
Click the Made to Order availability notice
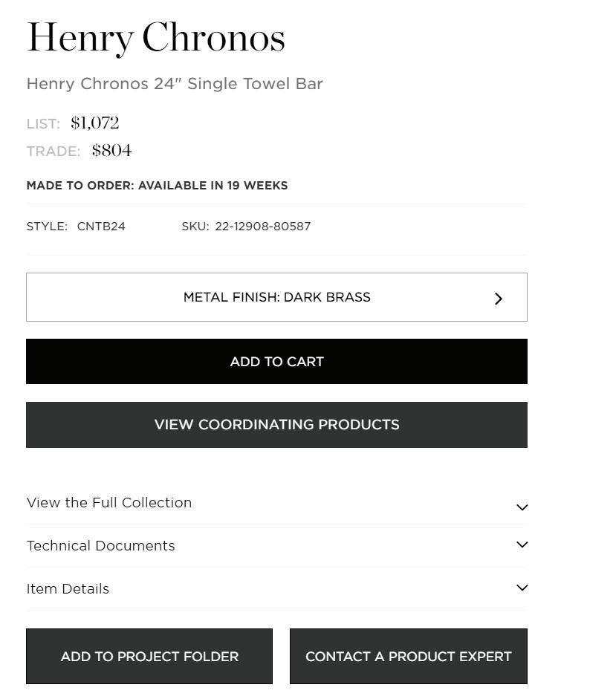[157, 186]
